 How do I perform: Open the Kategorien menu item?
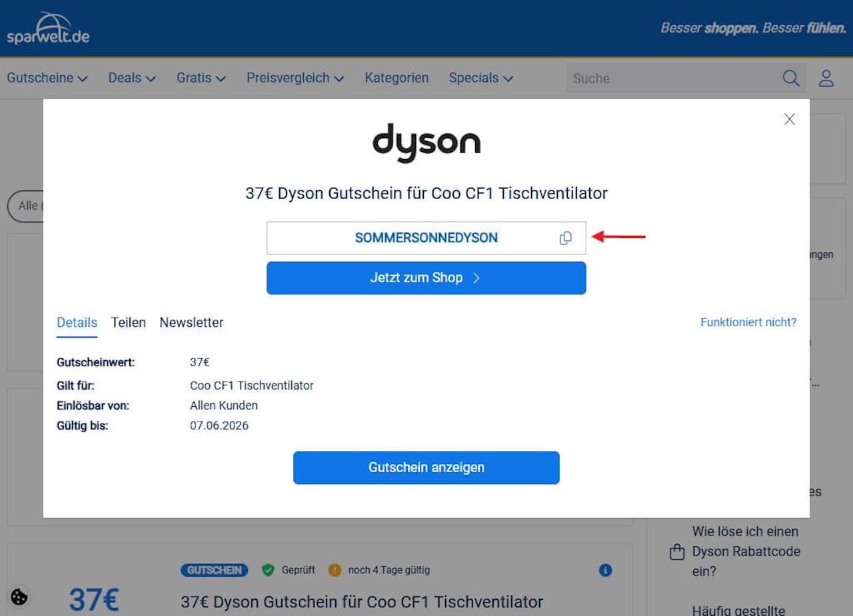(x=397, y=78)
